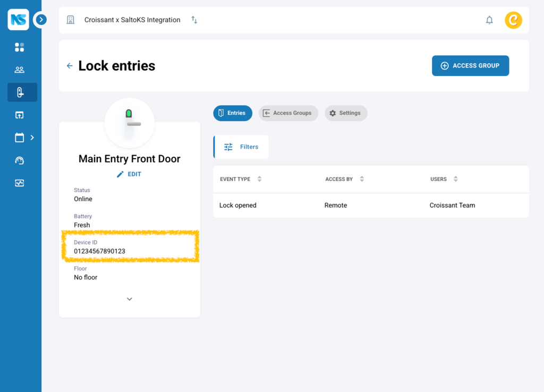Open the calendar icon in sidebar
This screenshot has height=392, width=544.
(x=20, y=138)
